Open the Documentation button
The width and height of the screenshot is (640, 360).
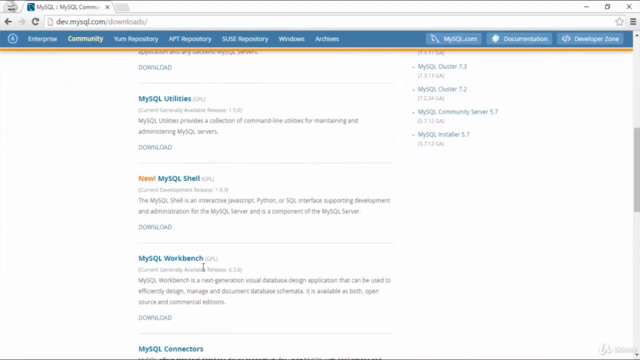pyautogui.click(x=519, y=39)
